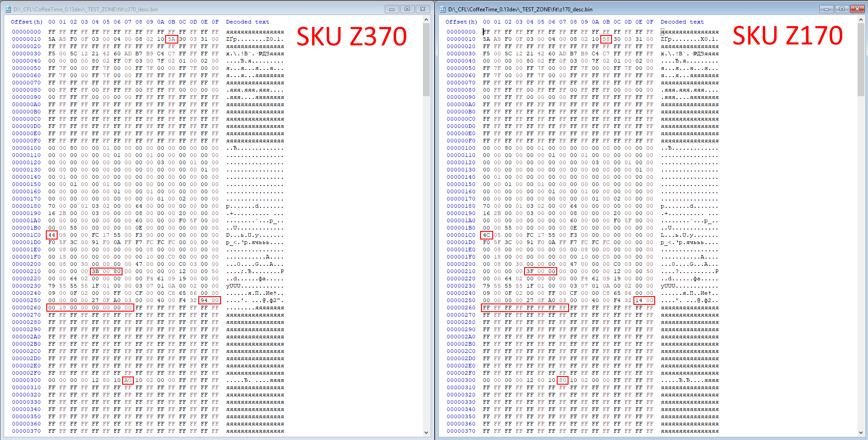868x440 pixels.
Task: Minimize the z370_desc.bin window
Action: 392,9
